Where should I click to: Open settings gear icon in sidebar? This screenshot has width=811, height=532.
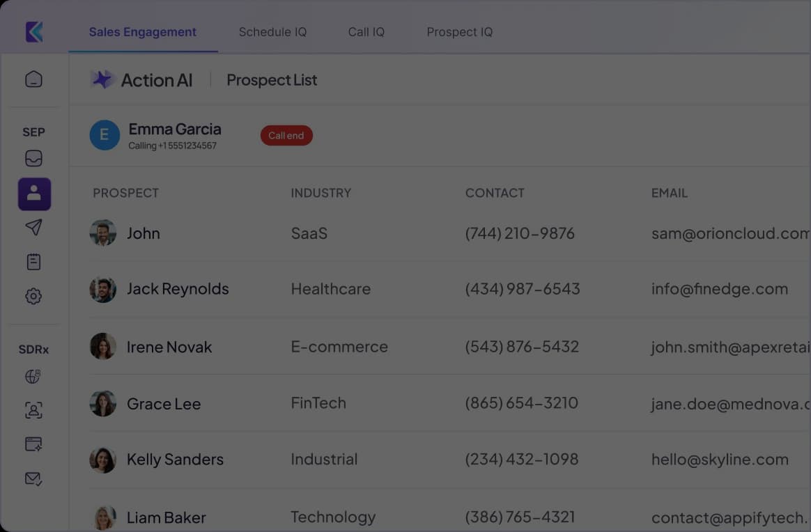click(x=33, y=296)
